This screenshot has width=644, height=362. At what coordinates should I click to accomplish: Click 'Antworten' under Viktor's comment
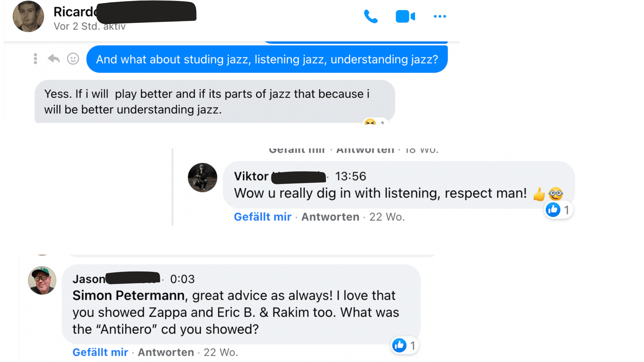pos(330,217)
